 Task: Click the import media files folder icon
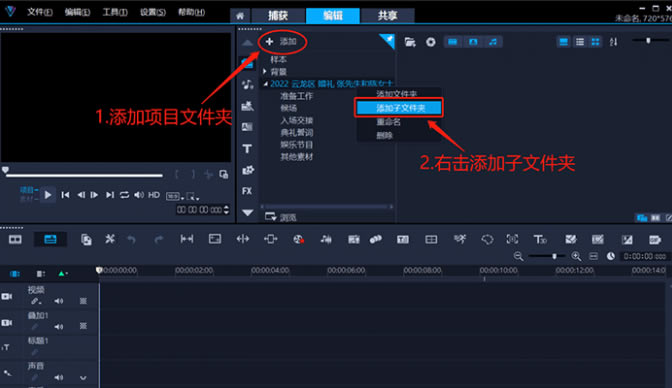click(410, 42)
